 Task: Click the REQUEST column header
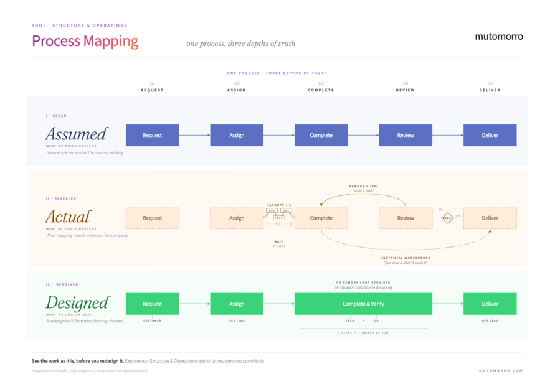[152, 90]
